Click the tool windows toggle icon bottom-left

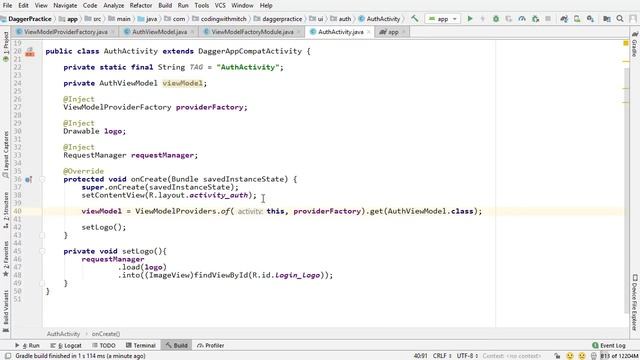pyautogui.click(x=7, y=356)
